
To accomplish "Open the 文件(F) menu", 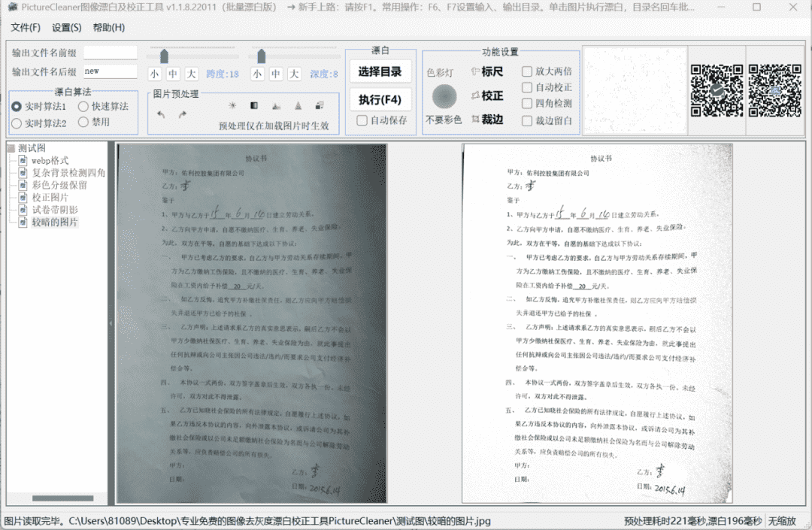I will pyautogui.click(x=26, y=28).
